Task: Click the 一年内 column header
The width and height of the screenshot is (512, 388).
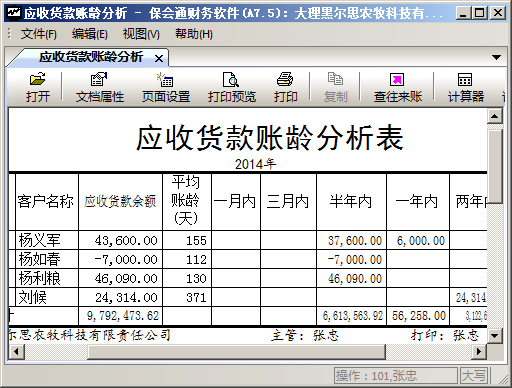Action: [418, 202]
